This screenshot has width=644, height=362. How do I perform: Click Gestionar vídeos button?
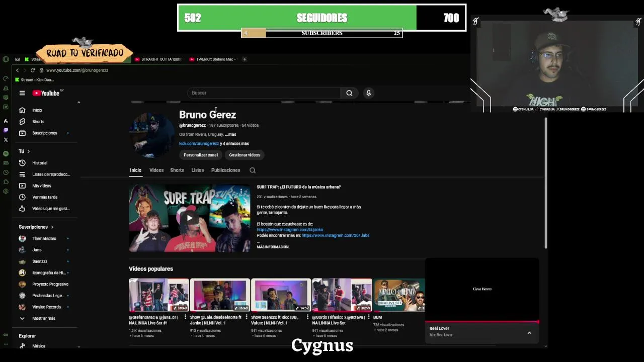tap(245, 155)
